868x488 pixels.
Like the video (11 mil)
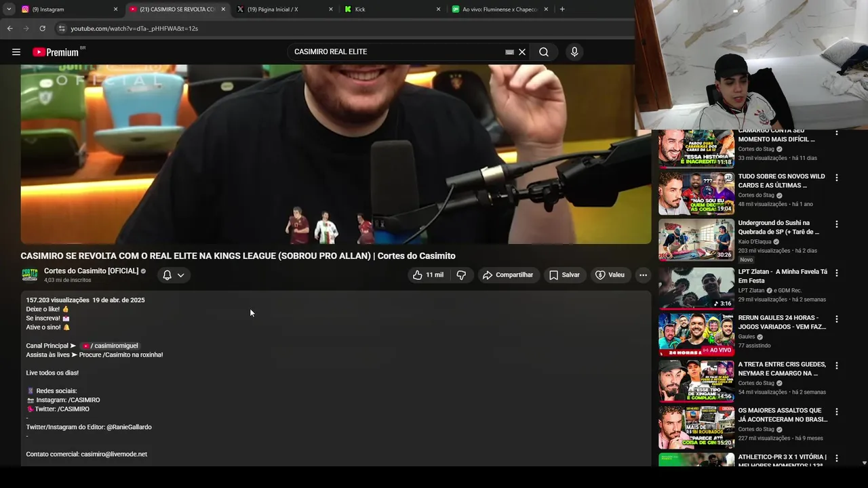(428, 275)
